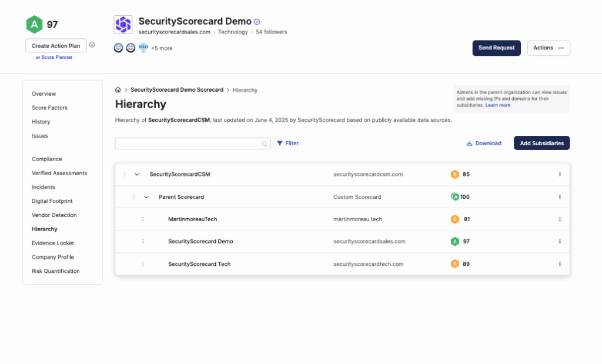This screenshot has width=602, height=364.
Task: Click the securityscorecardtech.com domain text
Action: [369, 264]
